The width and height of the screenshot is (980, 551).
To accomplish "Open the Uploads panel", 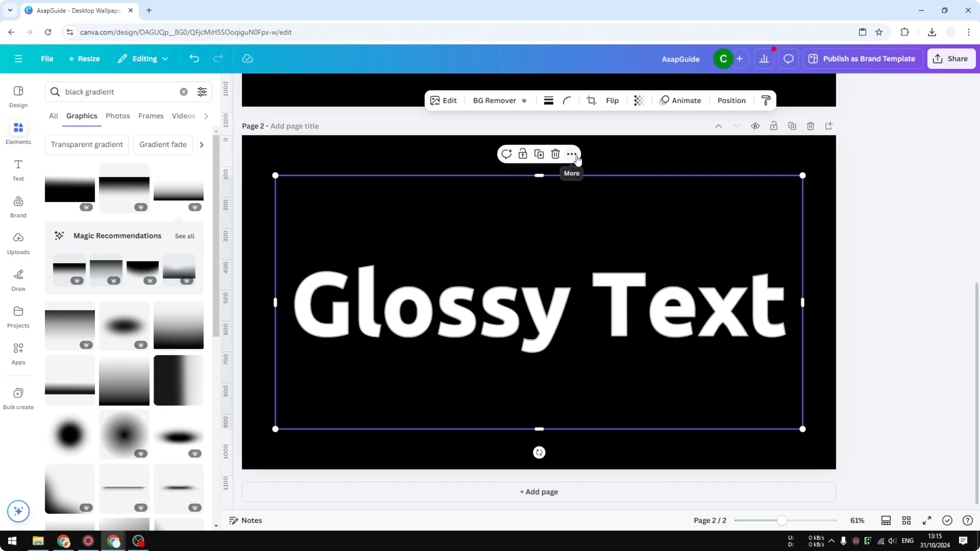I will [x=18, y=242].
